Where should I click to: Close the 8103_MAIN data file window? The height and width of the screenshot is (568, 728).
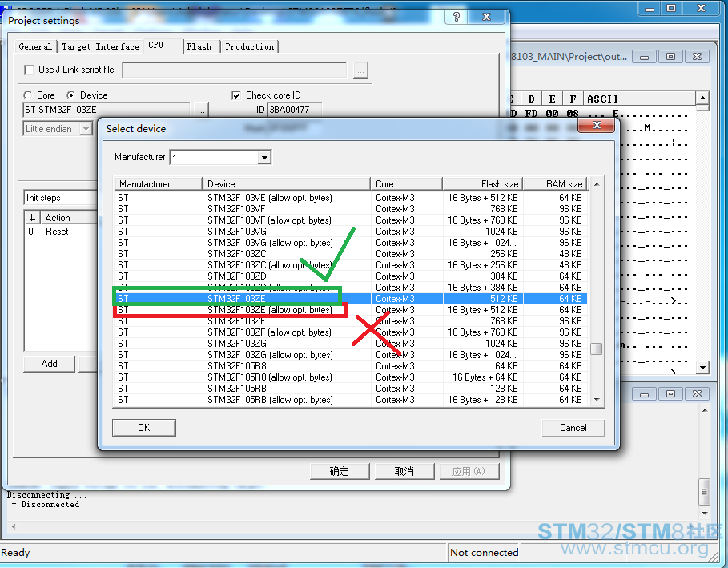698,57
